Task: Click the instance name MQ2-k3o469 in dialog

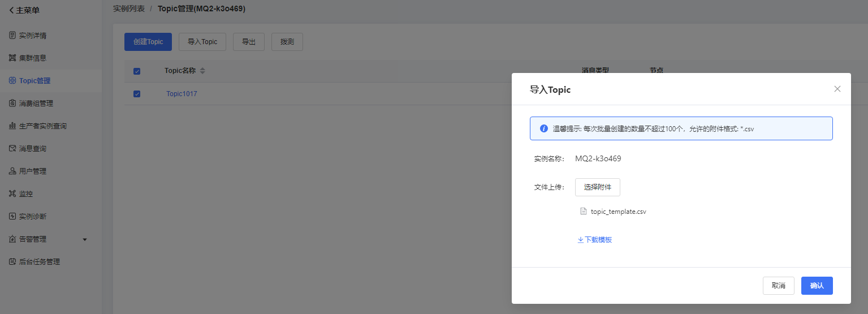Action: pyautogui.click(x=598, y=159)
